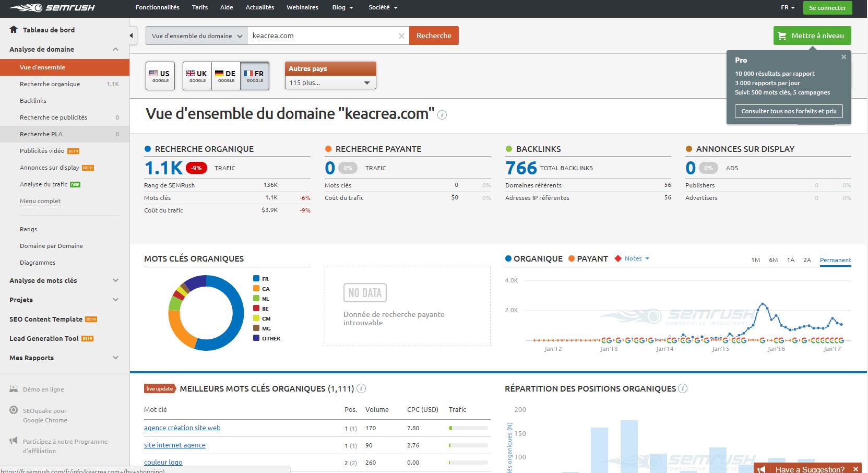The height and width of the screenshot is (473, 868).
Task: Click the Démo en ligne icon
Action: pyautogui.click(x=14, y=389)
